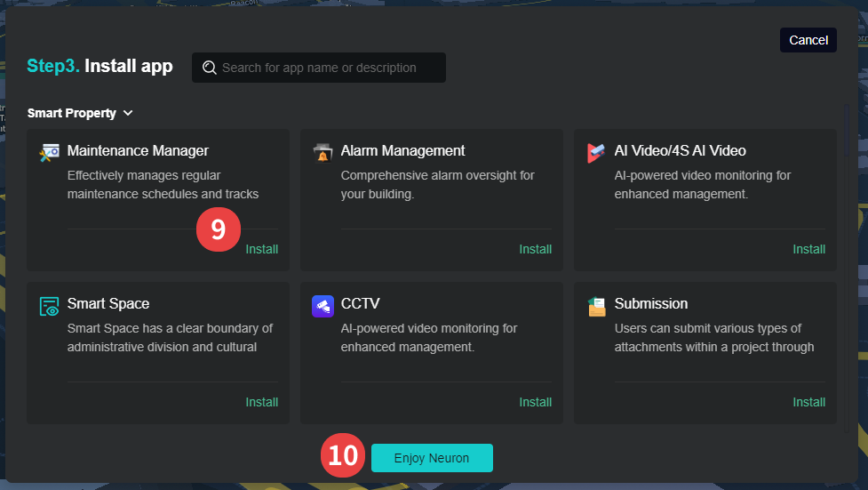868x490 pixels.
Task: Install the Maintenance Manager app
Action: pos(261,249)
